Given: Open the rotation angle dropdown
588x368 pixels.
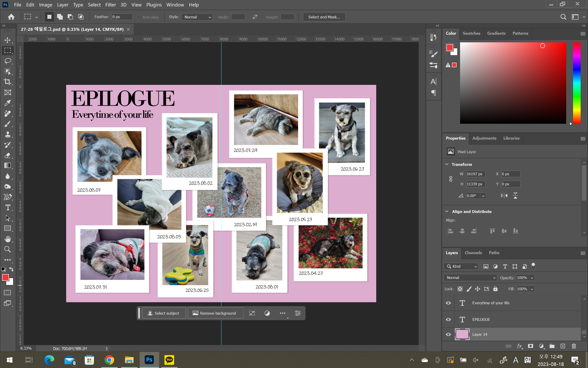Looking at the screenshot, I should coord(483,196).
